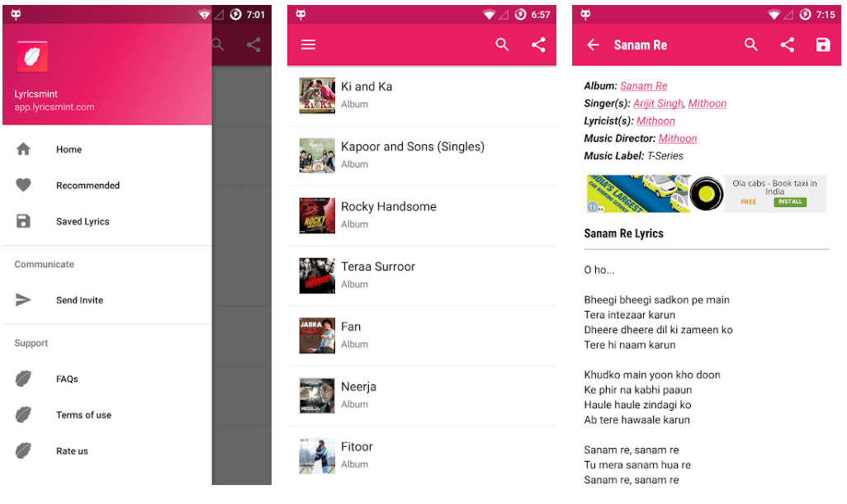Open Saved Lyrics in the drawer
This screenshot has width=847, height=504.
(83, 222)
